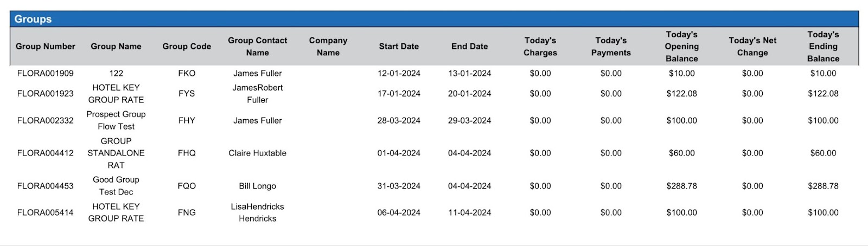This screenshot has height=246, width=868.
Task: Click the Today's Ending Balance header
Action: 823,47
